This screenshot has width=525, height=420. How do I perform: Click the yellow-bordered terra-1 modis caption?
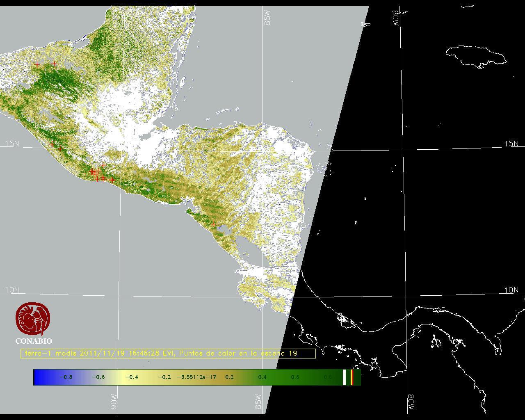click(x=168, y=354)
